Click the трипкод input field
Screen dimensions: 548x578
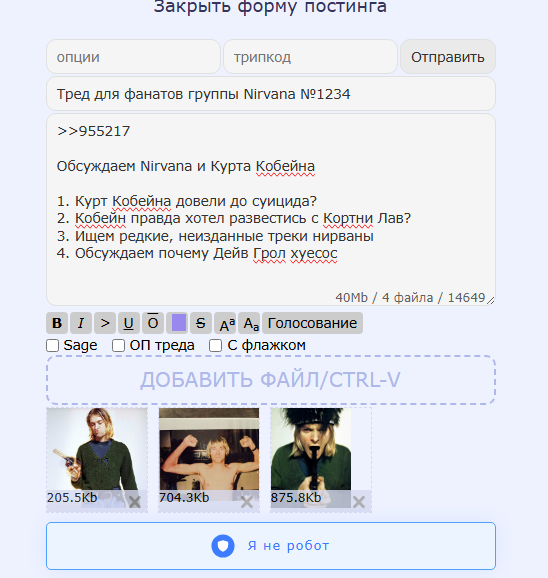point(310,57)
